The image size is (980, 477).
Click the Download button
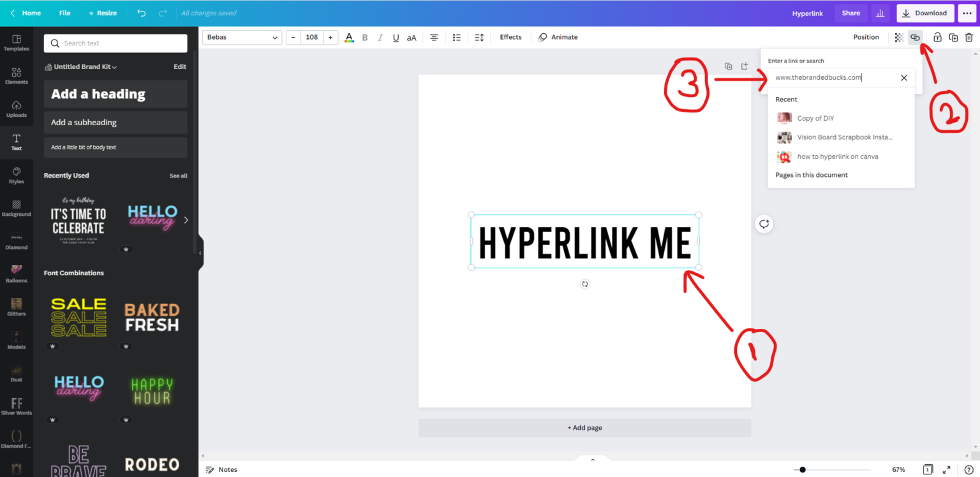tap(925, 13)
